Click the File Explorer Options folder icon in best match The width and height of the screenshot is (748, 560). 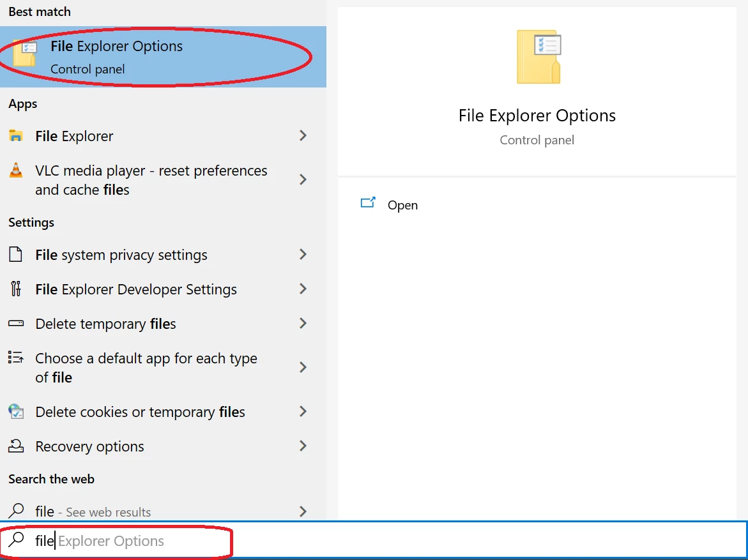tap(25, 52)
